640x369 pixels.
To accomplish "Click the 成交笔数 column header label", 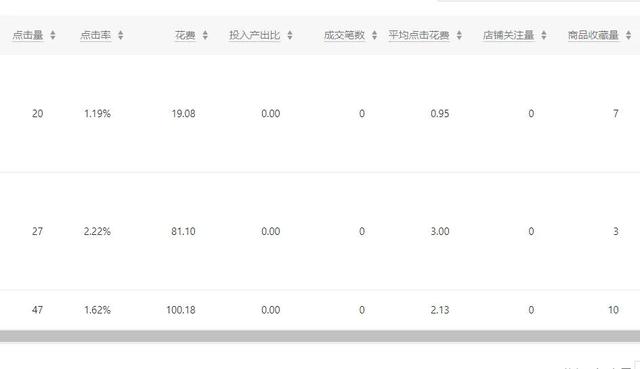I will pyautogui.click(x=344, y=35).
